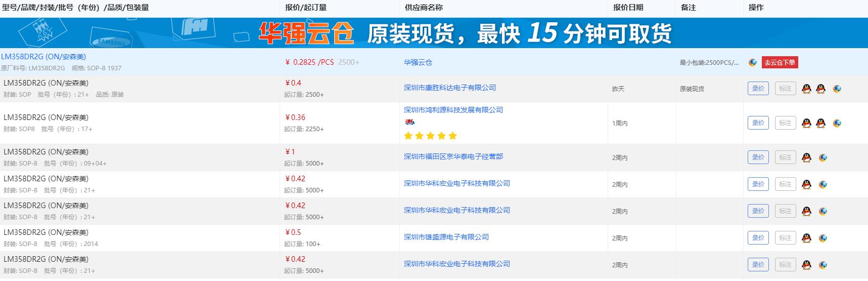Click 1周内 quote date
Screen dimensions: 868x281
point(620,124)
